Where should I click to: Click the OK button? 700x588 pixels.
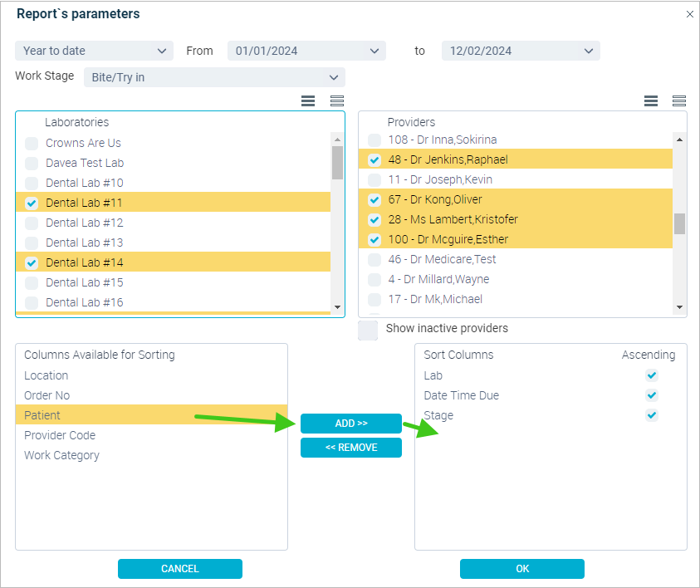tap(521, 569)
